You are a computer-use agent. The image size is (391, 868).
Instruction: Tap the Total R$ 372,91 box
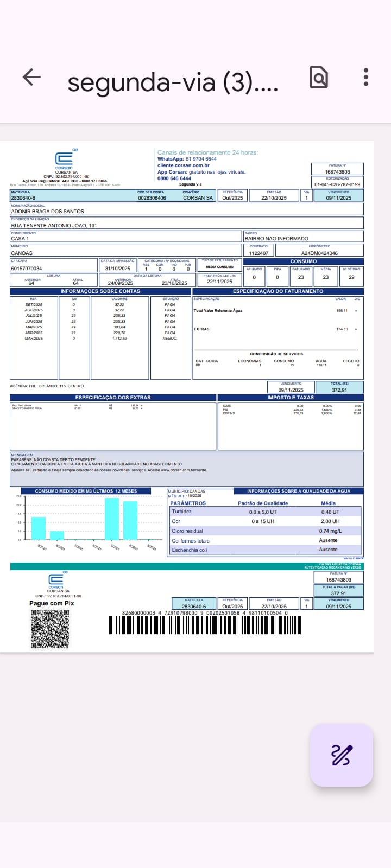click(x=339, y=387)
